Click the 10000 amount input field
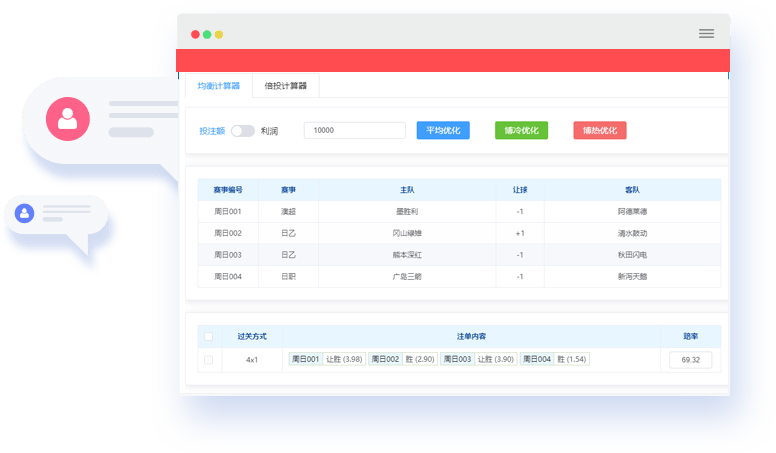The width and height of the screenshot is (776, 453). [354, 131]
